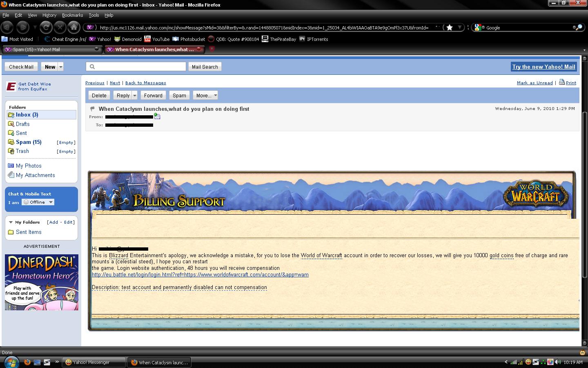Open the YouTube bookmark icon
Image resolution: width=588 pixels, height=368 pixels.
(147, 39)
